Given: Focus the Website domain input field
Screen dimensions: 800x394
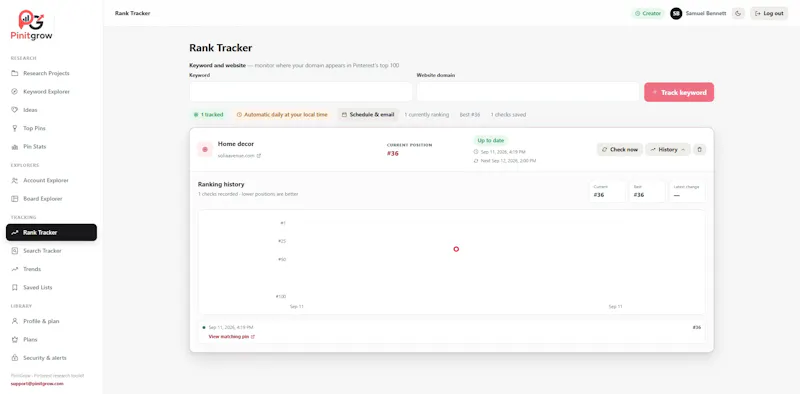Looking at the screenshot, I should click(528, 92).
